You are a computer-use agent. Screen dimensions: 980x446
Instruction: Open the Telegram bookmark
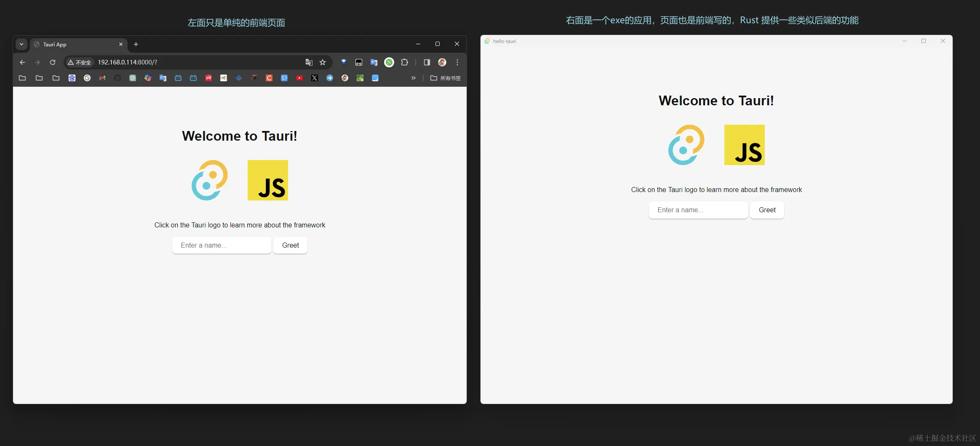point(330,78)
